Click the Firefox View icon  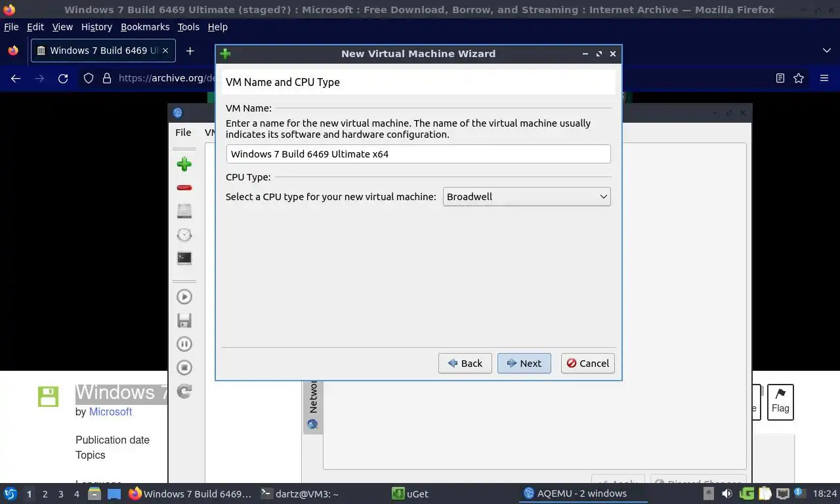(13, 51)
